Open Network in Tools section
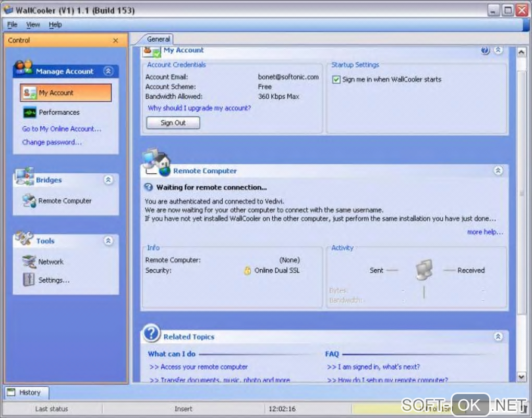532x418 pixels. [x=51, y=262]
